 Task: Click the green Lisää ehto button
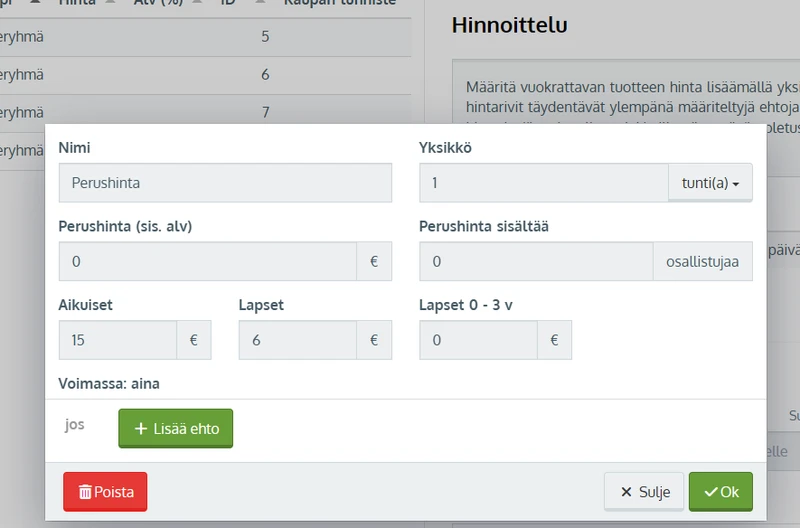click(176, 429)
